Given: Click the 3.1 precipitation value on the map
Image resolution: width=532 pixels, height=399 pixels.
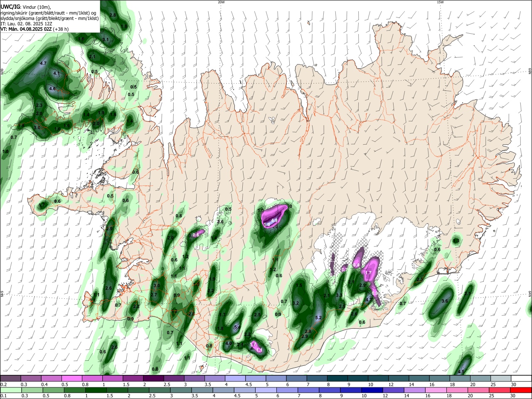Looking at the screenshot, I should (x=106, y=40).
